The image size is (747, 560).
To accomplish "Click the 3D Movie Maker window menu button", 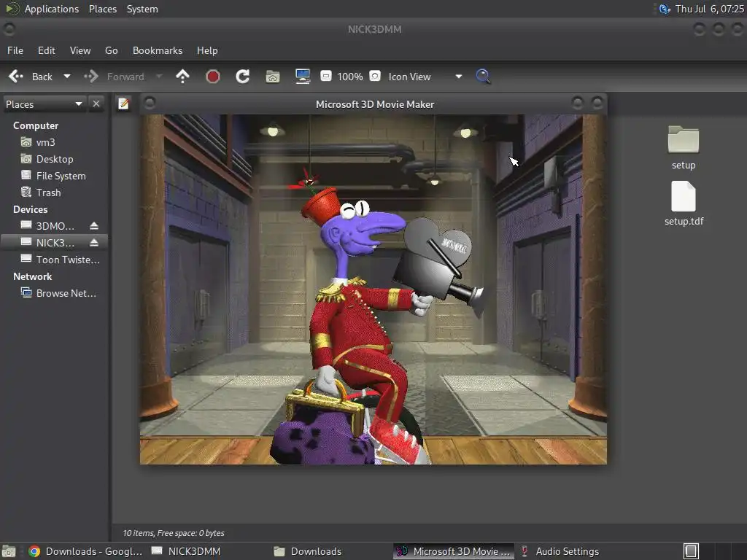I will tap(150, 103).
